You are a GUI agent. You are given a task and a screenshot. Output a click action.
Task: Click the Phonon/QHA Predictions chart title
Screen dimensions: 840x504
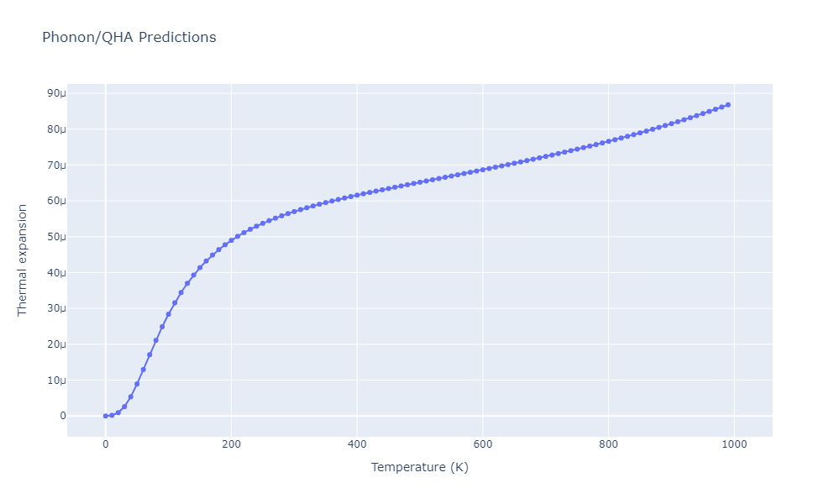click(129, 38)
